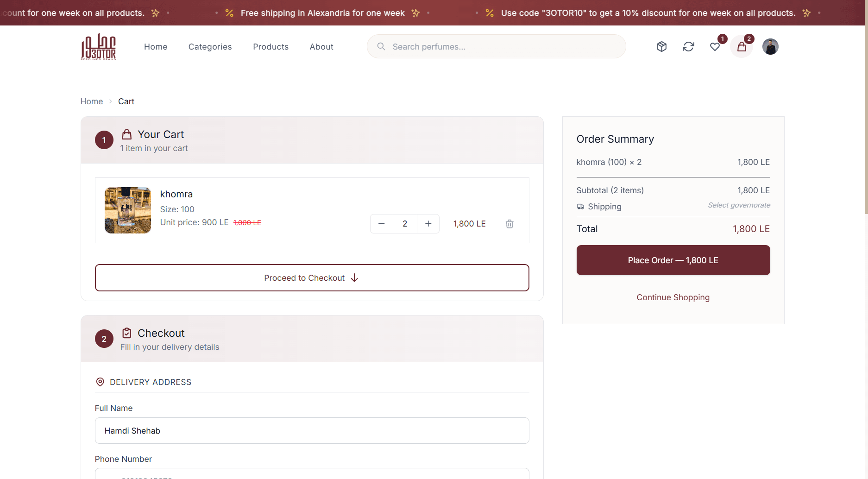The height and width of the screenshot is (479, 868).
Task: Open the Categories menu item
Action: click(x=210, y=47)
